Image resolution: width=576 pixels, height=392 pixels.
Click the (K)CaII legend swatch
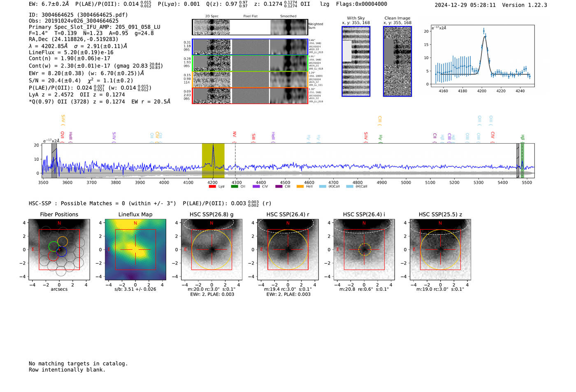click(323, 187)
